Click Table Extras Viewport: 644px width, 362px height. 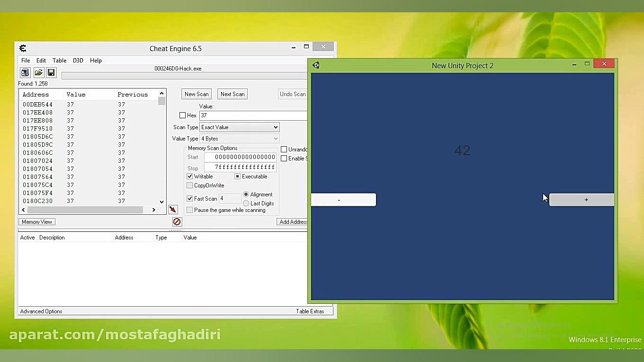click(x=310, y=311)
